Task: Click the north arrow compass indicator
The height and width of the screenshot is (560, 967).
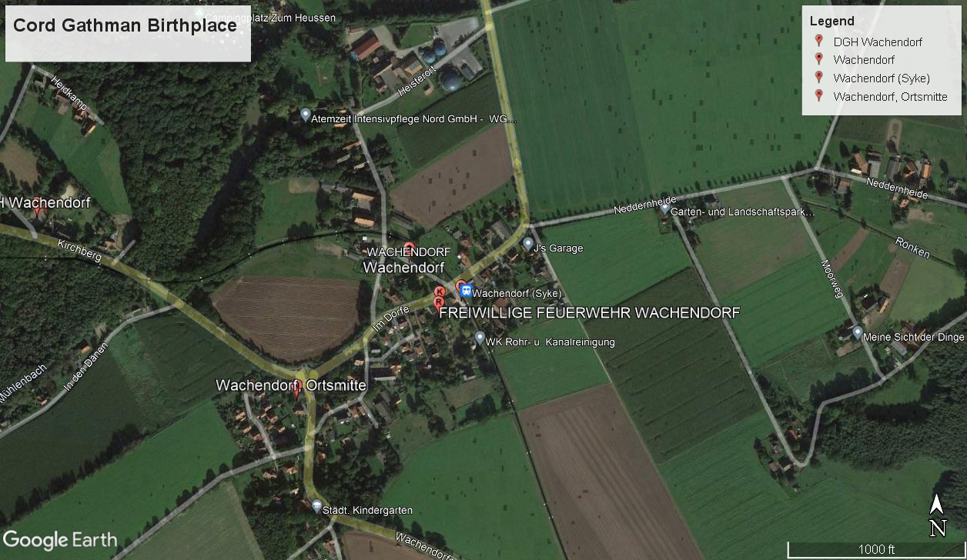Action: [937, 515]
